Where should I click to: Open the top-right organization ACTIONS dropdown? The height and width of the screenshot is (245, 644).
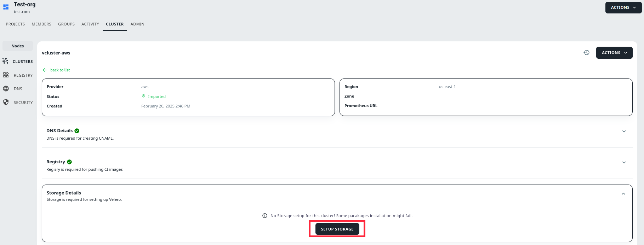(x=623, y=7)
